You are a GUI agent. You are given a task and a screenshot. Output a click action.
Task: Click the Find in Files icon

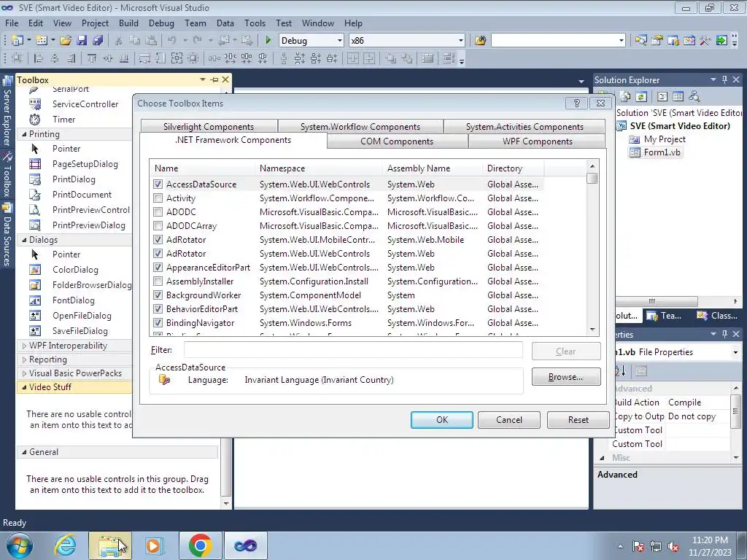tap(480, 41)
